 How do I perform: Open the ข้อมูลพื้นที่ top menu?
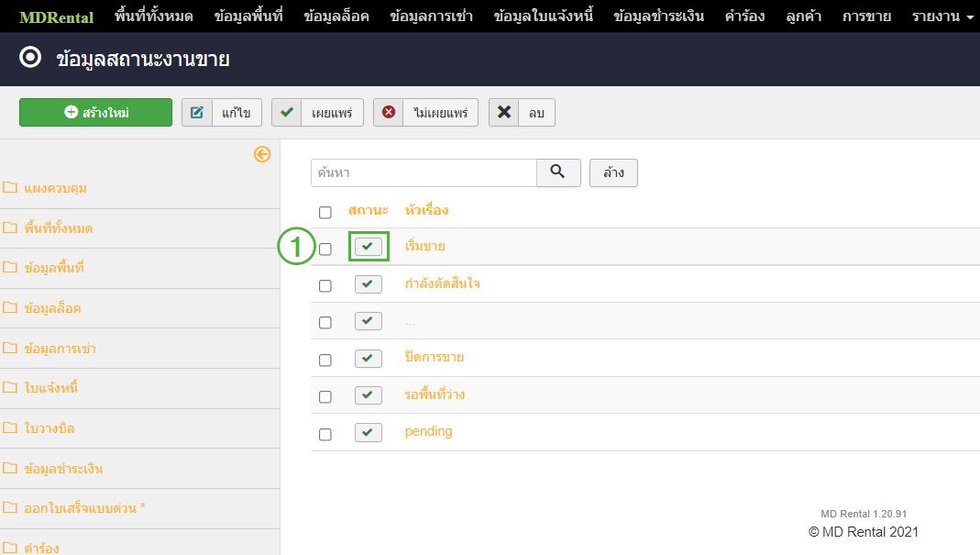click(x=248, y=17)
